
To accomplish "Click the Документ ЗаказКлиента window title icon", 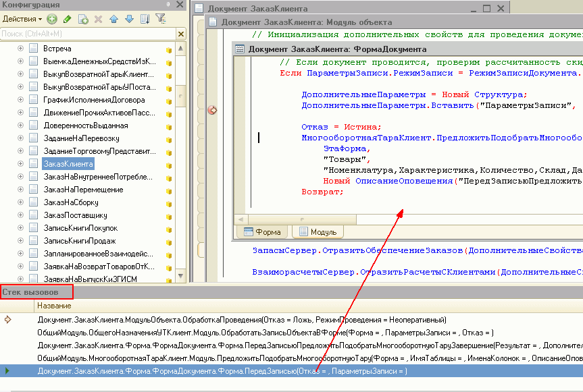I will click(199, 8).
